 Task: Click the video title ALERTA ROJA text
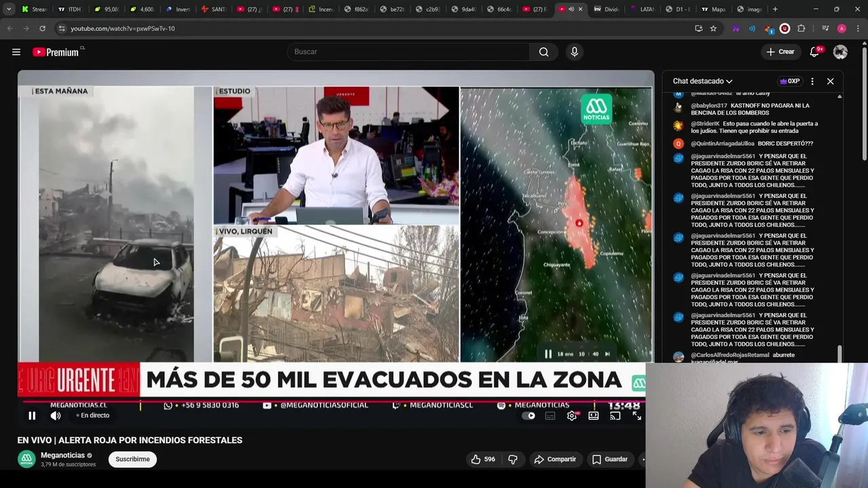130,440
